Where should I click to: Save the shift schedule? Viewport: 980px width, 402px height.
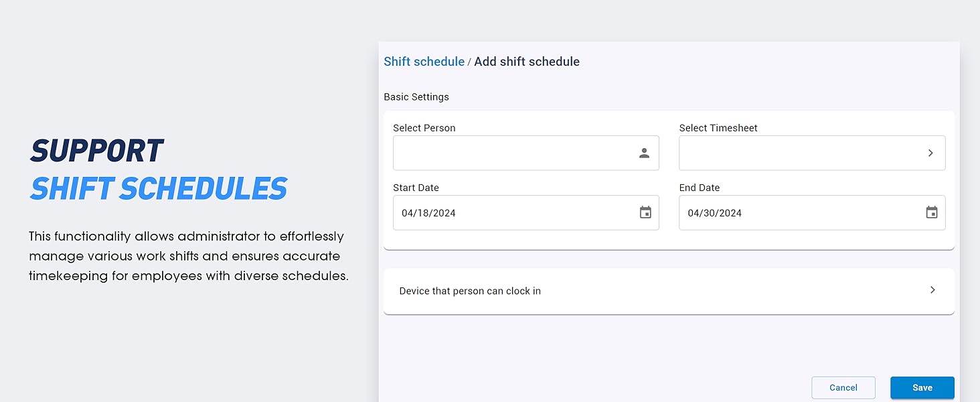point(922,387)
